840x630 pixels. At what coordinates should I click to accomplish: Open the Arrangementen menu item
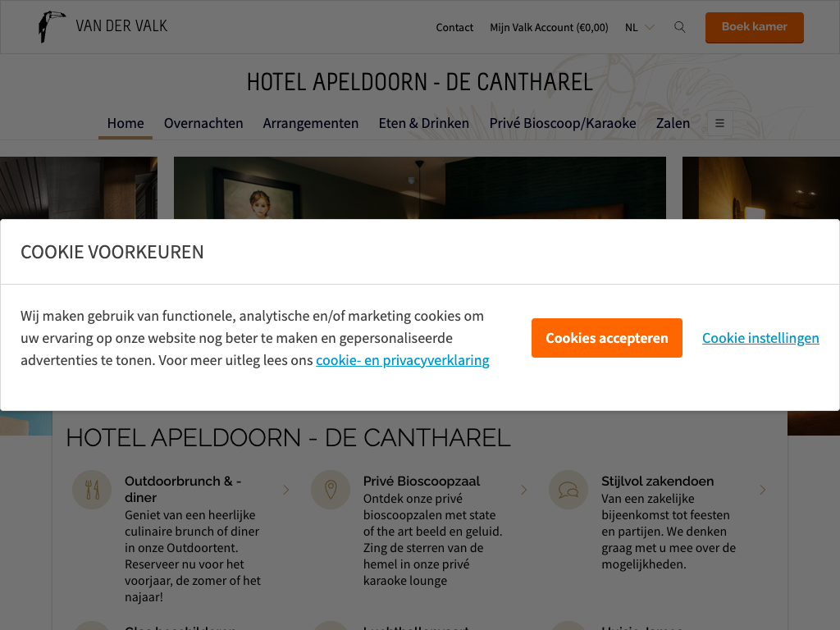coord(311,123)
